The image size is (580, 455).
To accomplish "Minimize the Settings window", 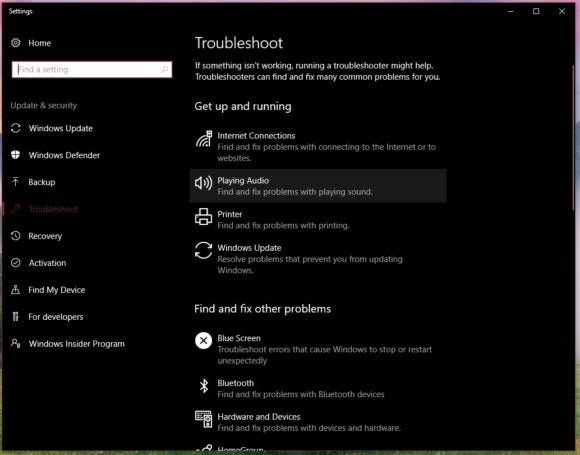I will (511, 11).
